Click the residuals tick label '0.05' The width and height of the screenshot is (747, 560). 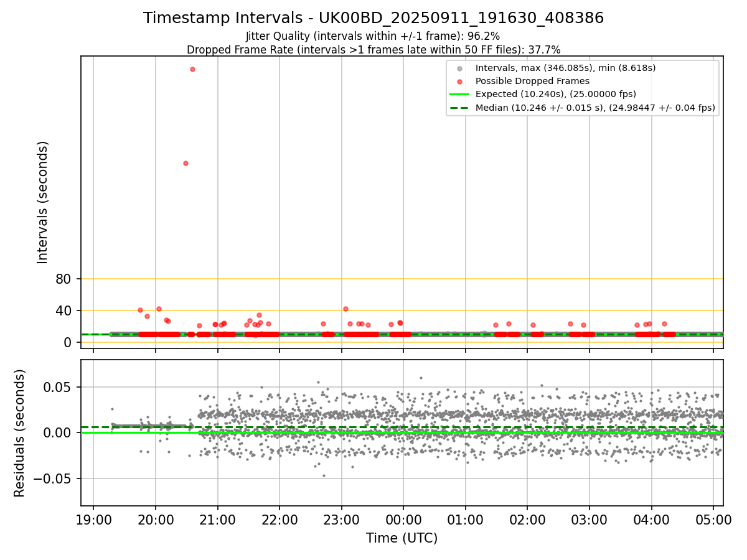point(58,387)
